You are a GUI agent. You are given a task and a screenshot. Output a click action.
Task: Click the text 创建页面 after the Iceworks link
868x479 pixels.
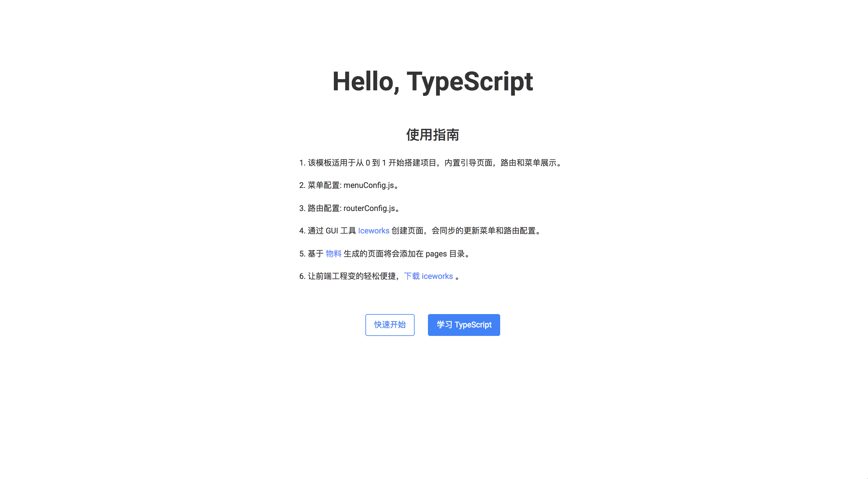pos(407,231)
